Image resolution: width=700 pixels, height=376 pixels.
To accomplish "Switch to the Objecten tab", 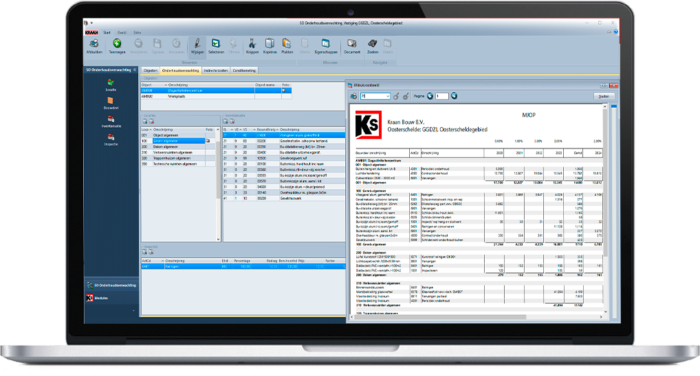I will (x=150, y=71).
